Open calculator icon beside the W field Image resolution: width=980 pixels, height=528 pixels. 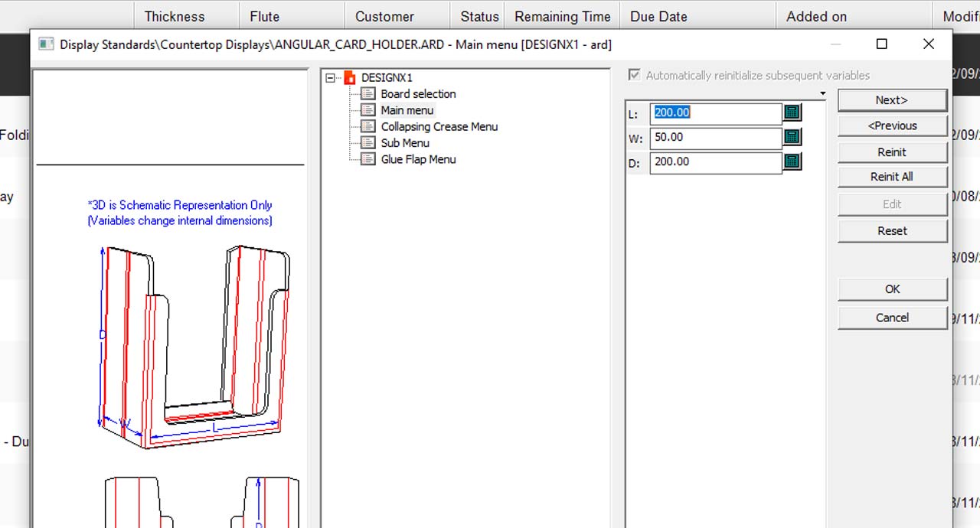(x=792, y=138)
